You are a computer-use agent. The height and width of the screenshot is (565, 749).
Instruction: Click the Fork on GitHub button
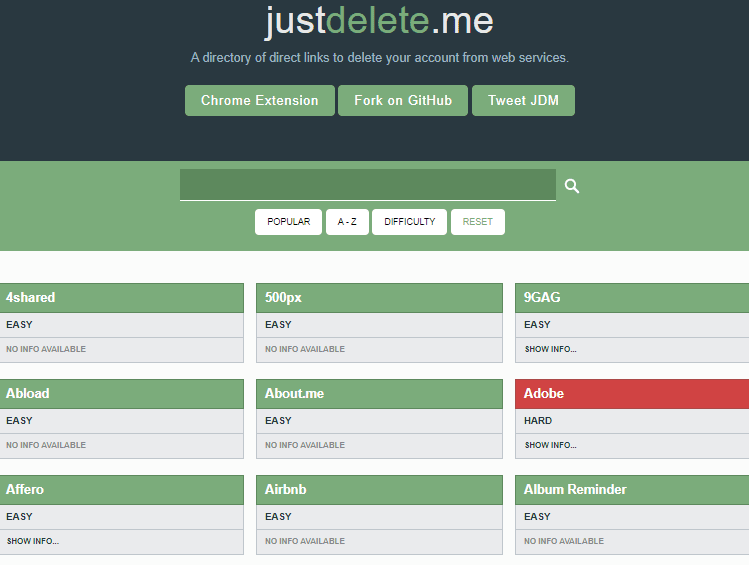[403, 100]
